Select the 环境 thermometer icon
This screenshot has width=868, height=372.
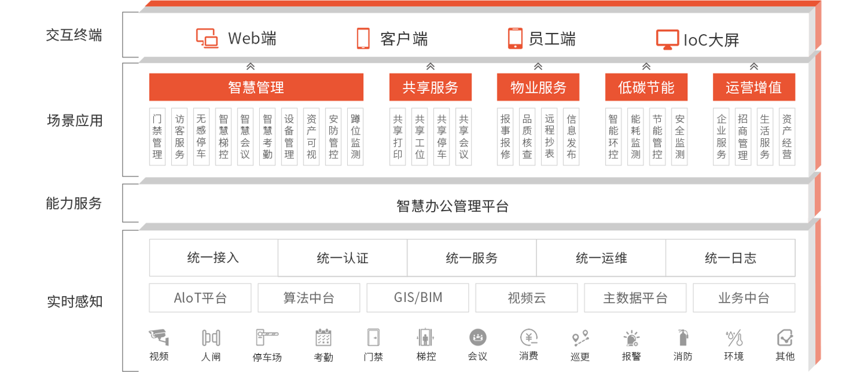click(x=734, y=338)
